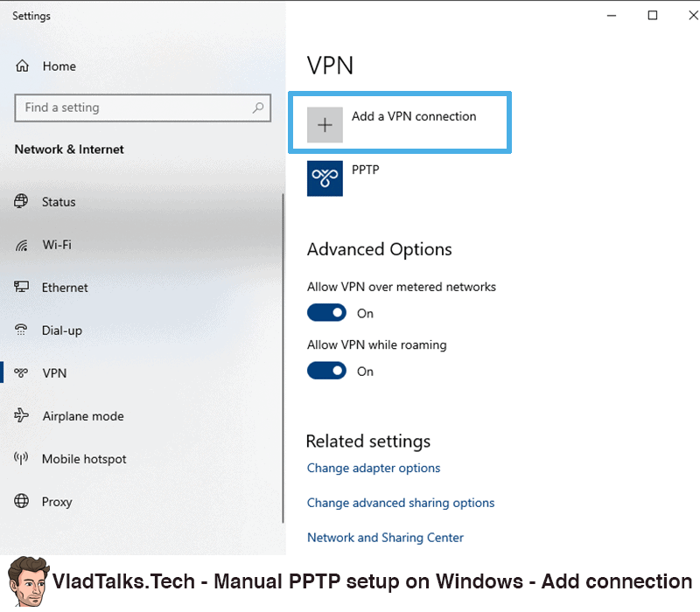Open Change adapter options

tap(374, 468)
